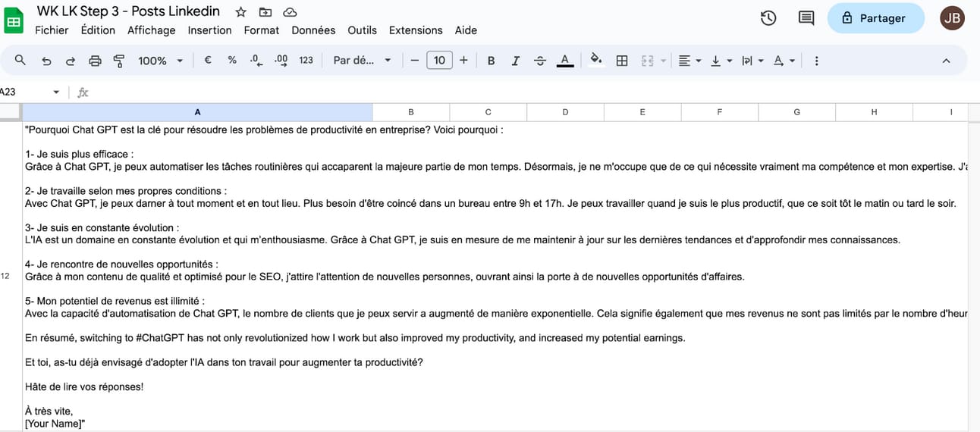This screenshot has width=980, height=432.
Task: Open vertical align dropdown
Action: coord(721,61)
